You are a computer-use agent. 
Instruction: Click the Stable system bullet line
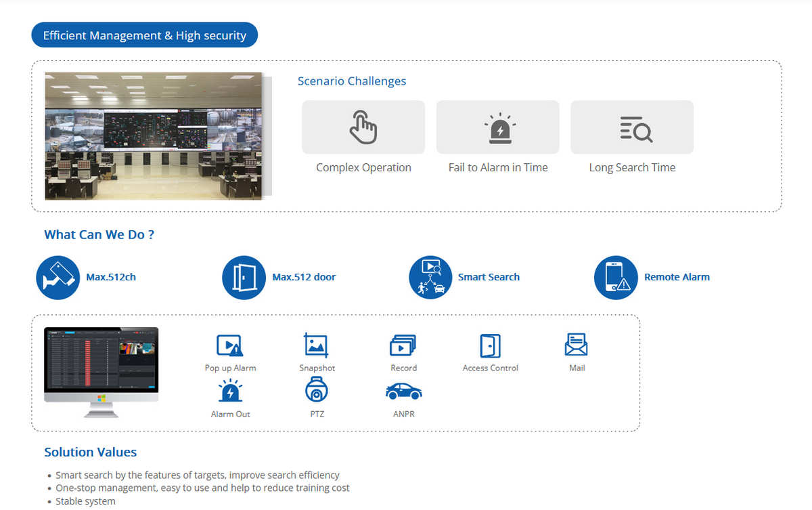[85, 502]
